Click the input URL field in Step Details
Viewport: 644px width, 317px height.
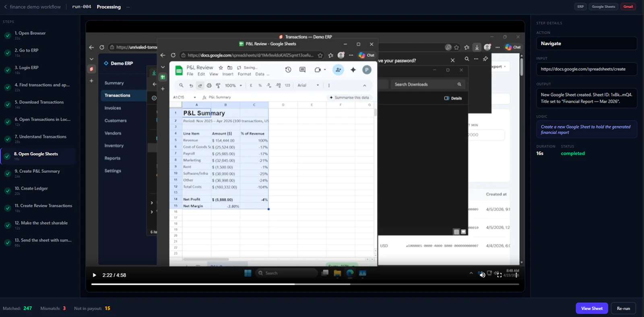point(586,69)
